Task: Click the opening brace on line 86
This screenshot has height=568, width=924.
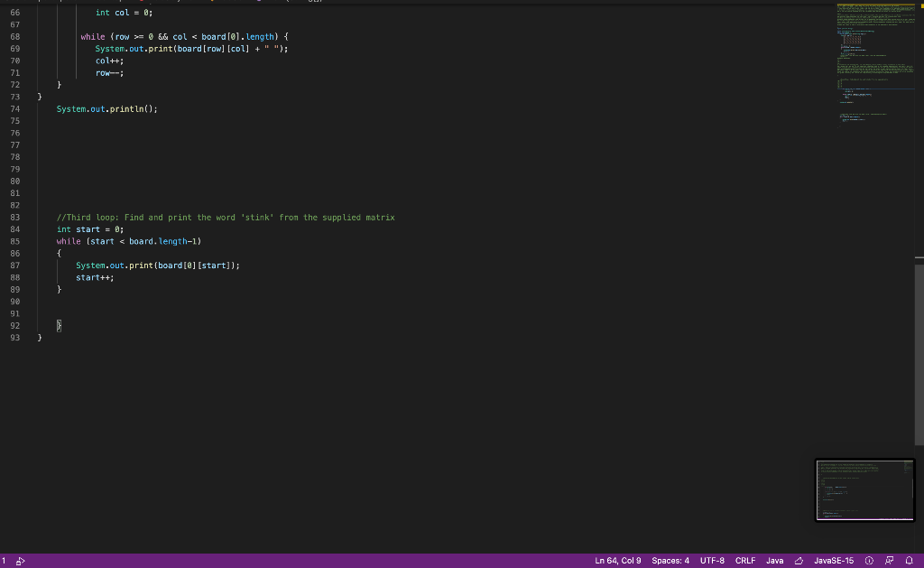Action: (59, 254)
